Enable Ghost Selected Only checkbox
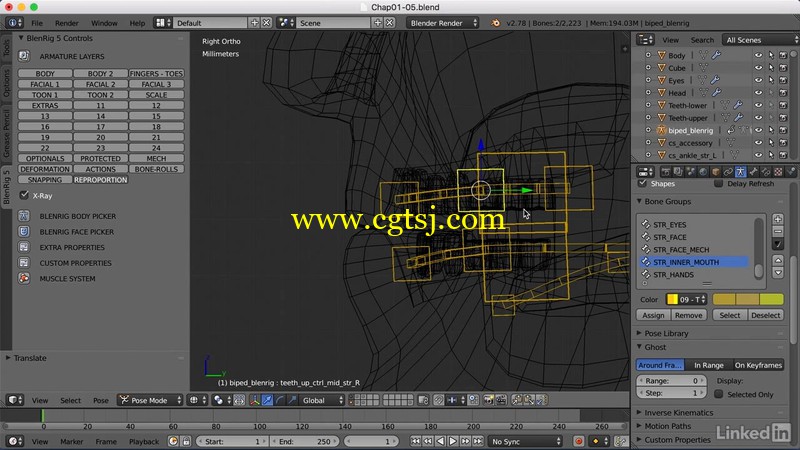 point(718,394)
